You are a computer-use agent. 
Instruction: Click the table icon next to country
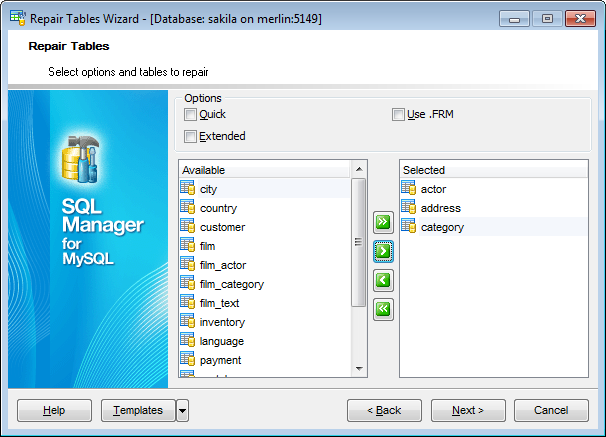pyautogui.click(x=188, y=207)
